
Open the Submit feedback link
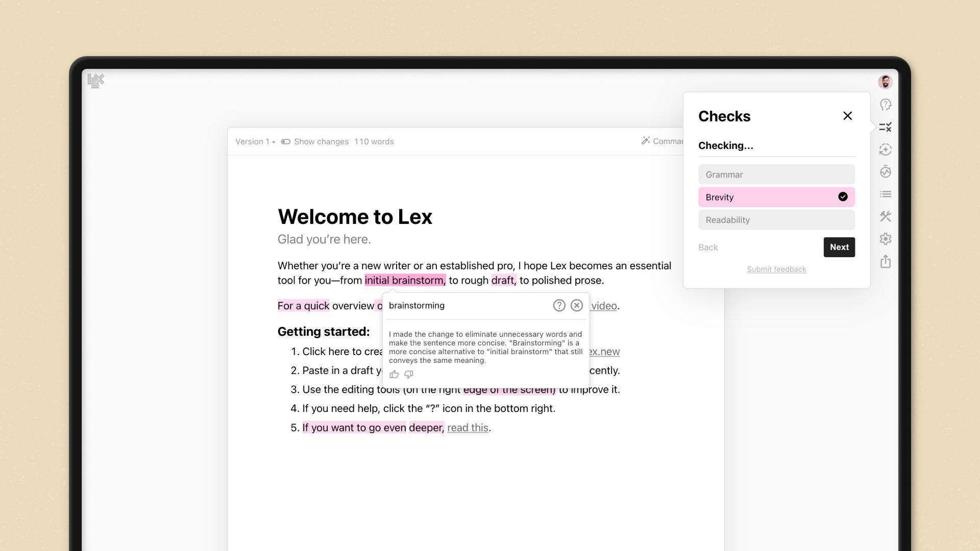coord(776,269)
